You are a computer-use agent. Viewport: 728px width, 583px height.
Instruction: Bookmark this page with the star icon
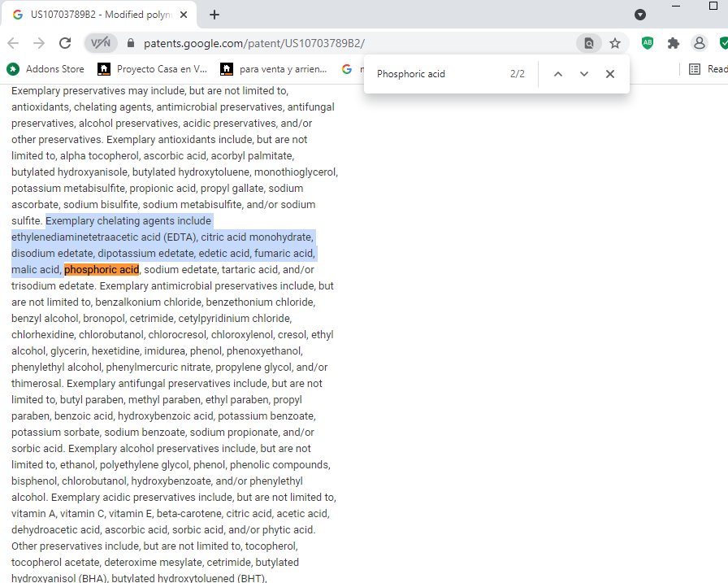615,43
